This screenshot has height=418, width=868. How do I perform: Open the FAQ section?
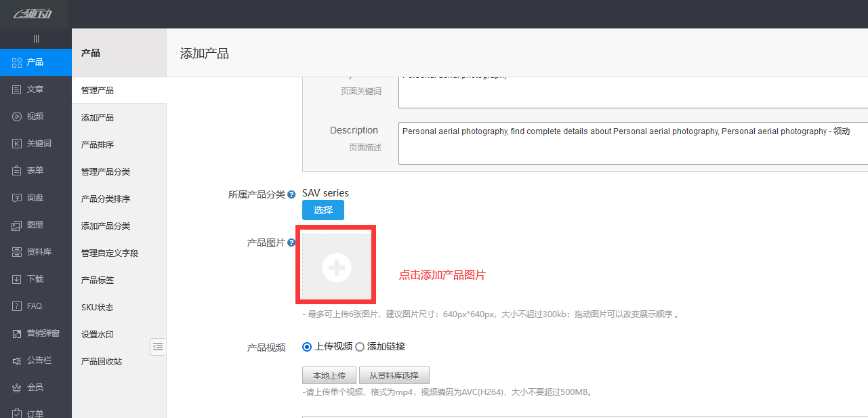tap(35, 306)
